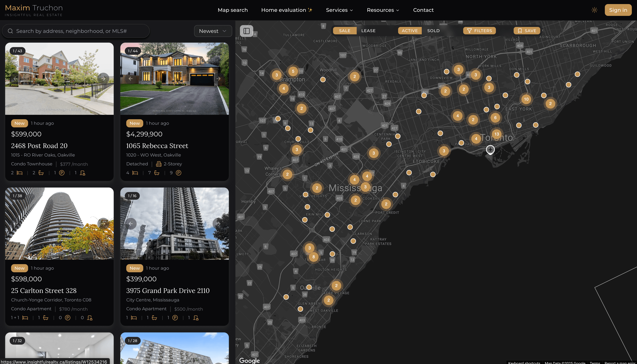Go to Home evaluation page
The height and width of the screenshot is (364, 637).
287,10
